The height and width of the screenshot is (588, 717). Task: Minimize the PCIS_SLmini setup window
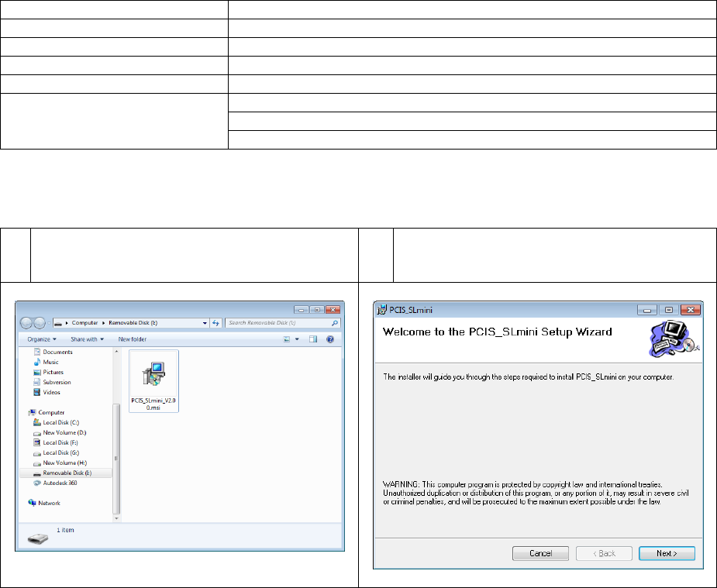(x=647, y=310)
